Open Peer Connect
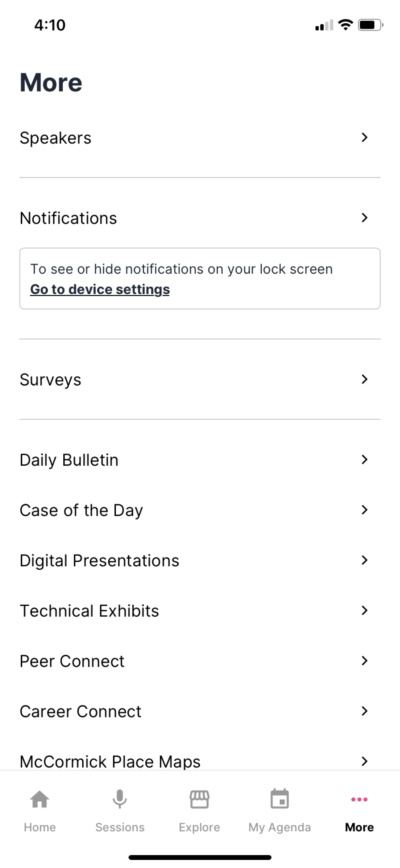Screen dimensions: 400x868 (200, 660)
